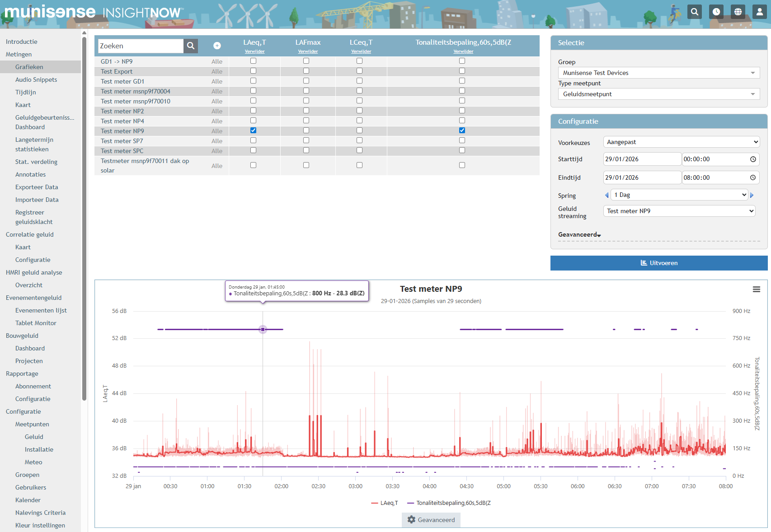Open the user account icon
The height and width of the screenshot is (532, 771).
coord(760,12)
